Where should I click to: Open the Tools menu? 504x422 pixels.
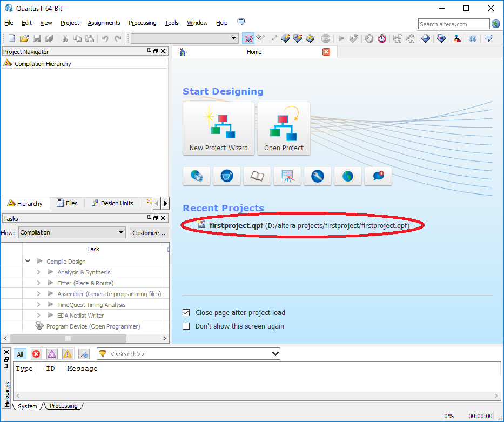click(x=172, y=23)
